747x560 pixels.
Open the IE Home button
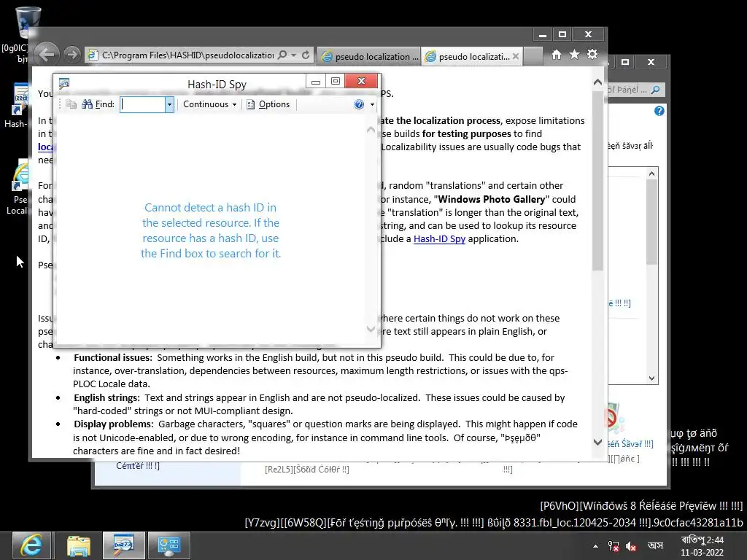[557, 55]
